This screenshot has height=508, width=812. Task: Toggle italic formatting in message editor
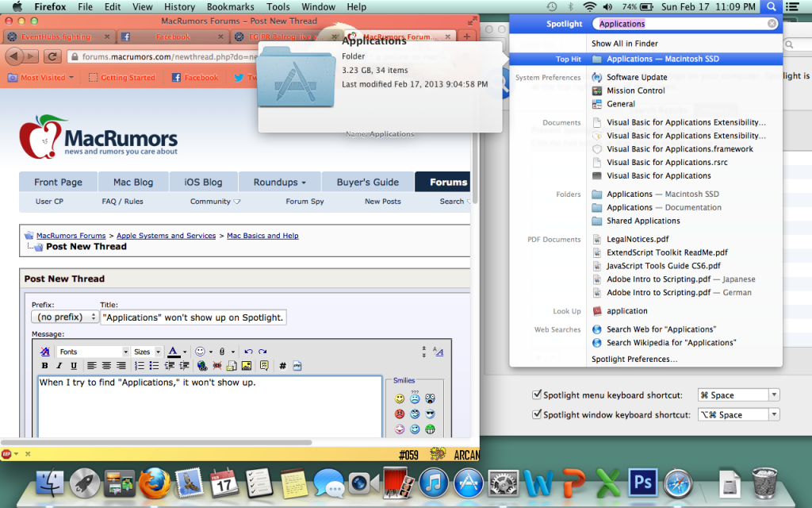click(59, 366)
